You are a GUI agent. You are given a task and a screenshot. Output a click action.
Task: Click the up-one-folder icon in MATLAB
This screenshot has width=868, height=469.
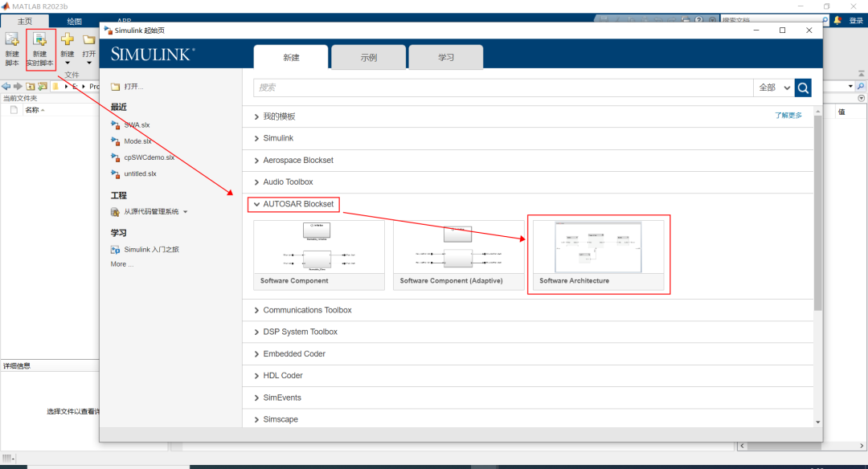31,86
